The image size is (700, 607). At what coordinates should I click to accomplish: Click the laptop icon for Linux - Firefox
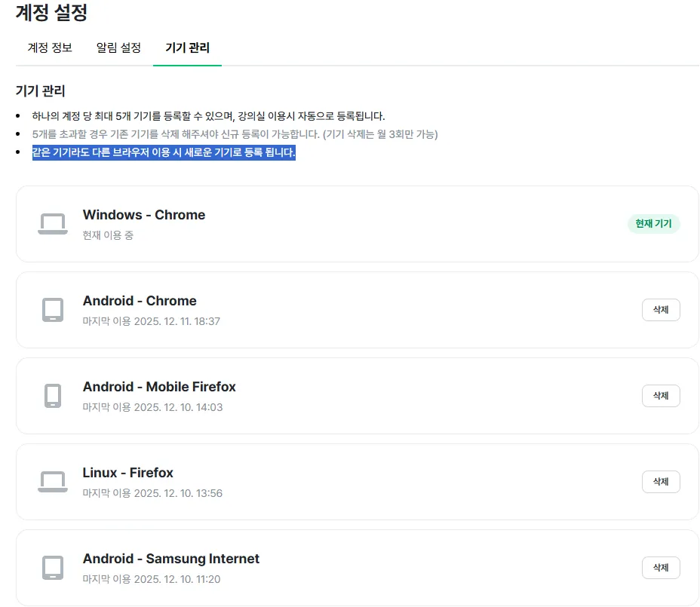(x=52, y=482)
